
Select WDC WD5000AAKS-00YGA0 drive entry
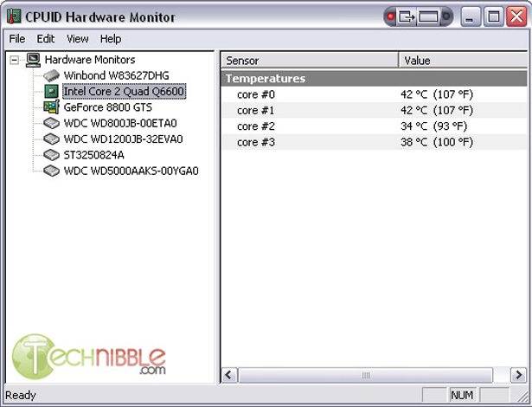[131, 171]
